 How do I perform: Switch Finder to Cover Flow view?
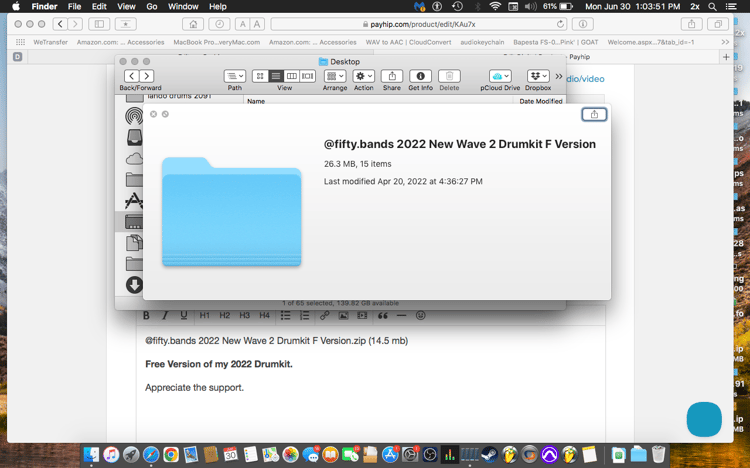[308, 76]
